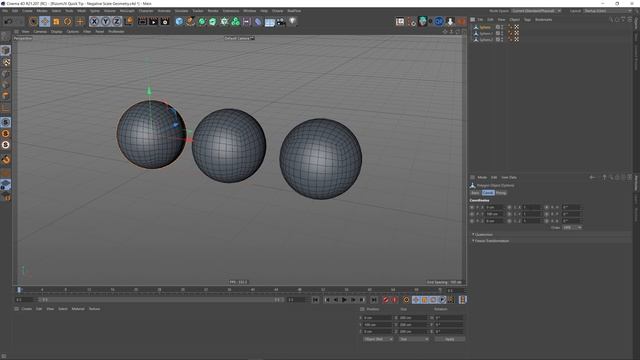Viewport: 640px width, 360px height.
Task: Select the Move tool
Action: (x=45, y=21)
